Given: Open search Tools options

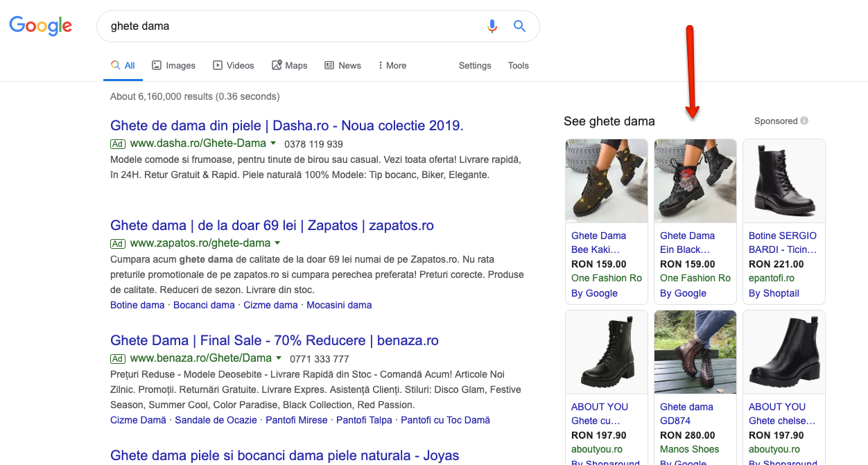Looking at the screenshot, I should 518,65.
